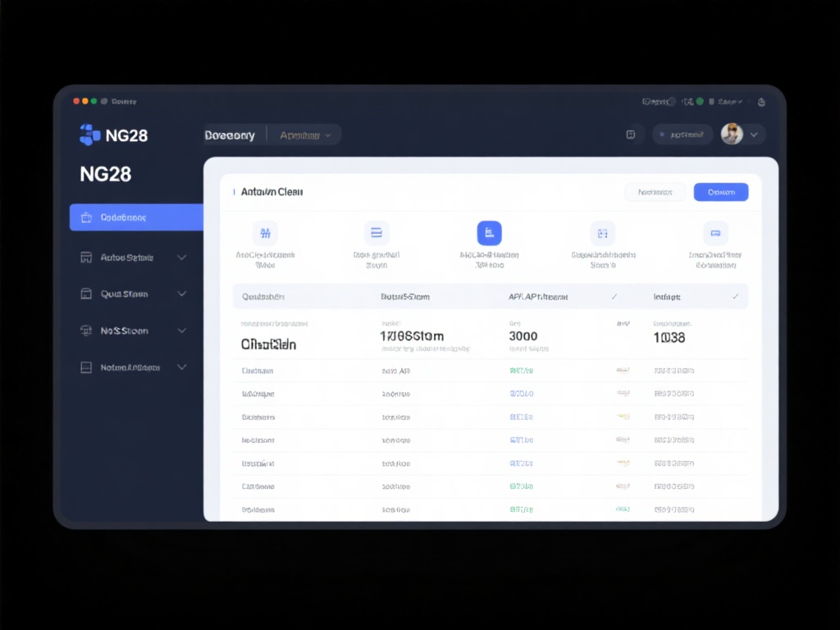Click the highlighted blue chart icon tile

point(489,233)
